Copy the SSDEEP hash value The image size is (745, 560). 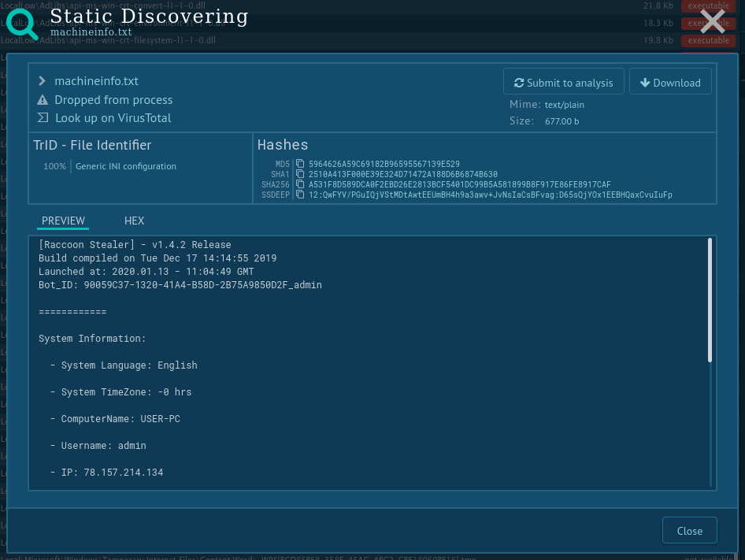coord(300,195)
